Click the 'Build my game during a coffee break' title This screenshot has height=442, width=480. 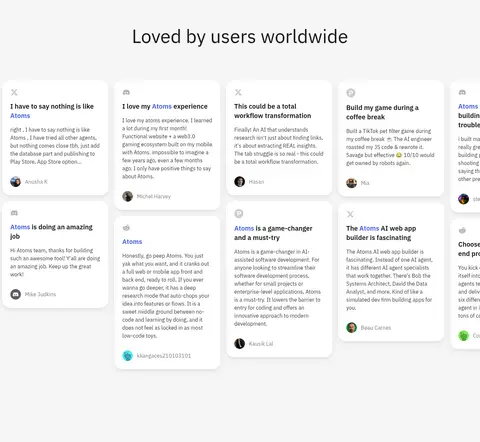click(382, 112)
